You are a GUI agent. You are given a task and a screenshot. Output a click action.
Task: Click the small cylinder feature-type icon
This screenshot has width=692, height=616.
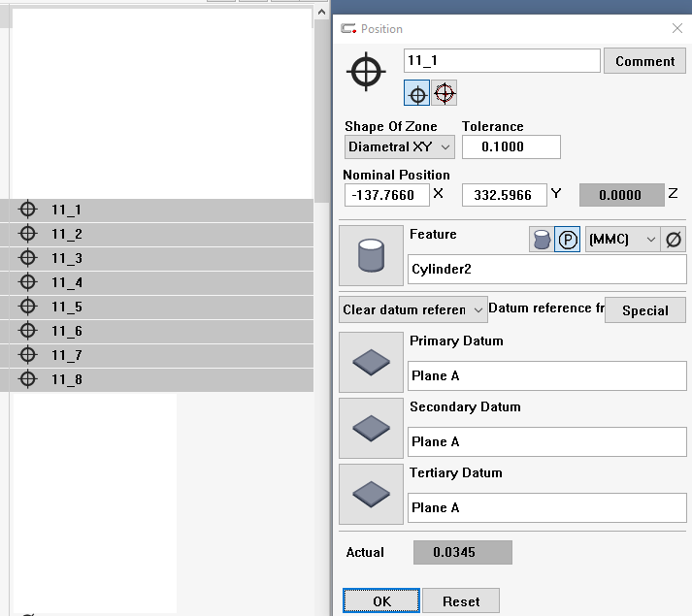[542, 240]
